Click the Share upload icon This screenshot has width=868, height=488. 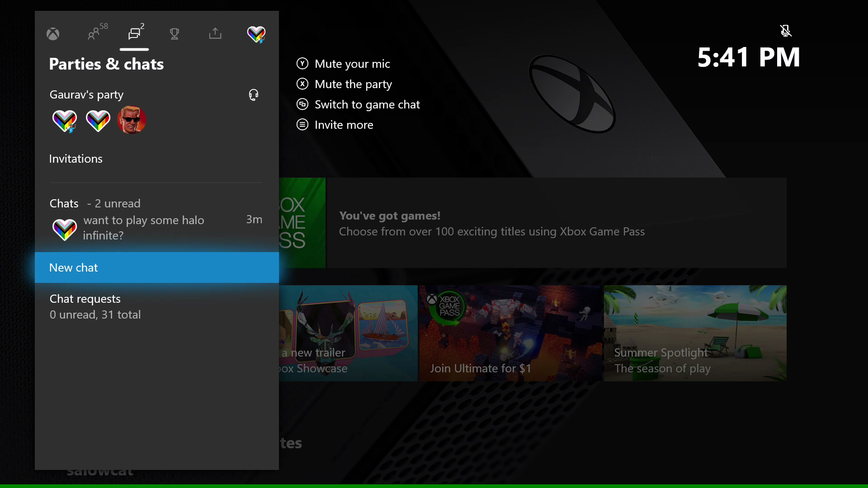click(x=215, y=33)
